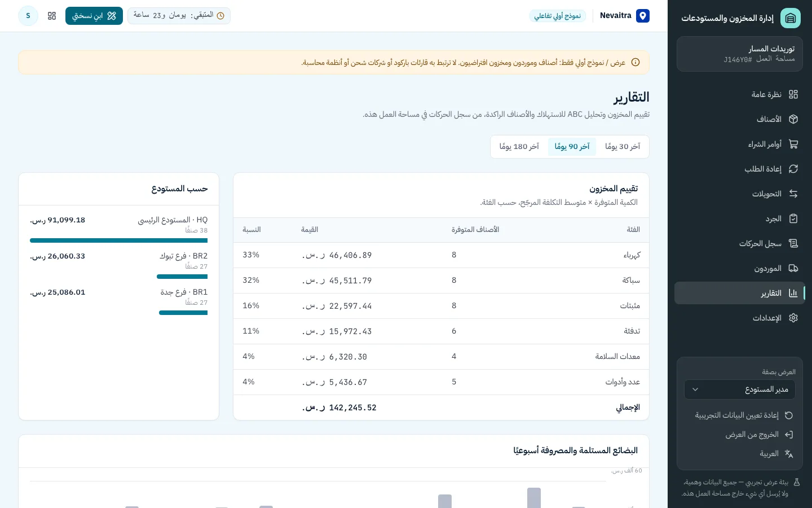
Task: Open the توريدات المسار workspace card
Action: (740, 54)
